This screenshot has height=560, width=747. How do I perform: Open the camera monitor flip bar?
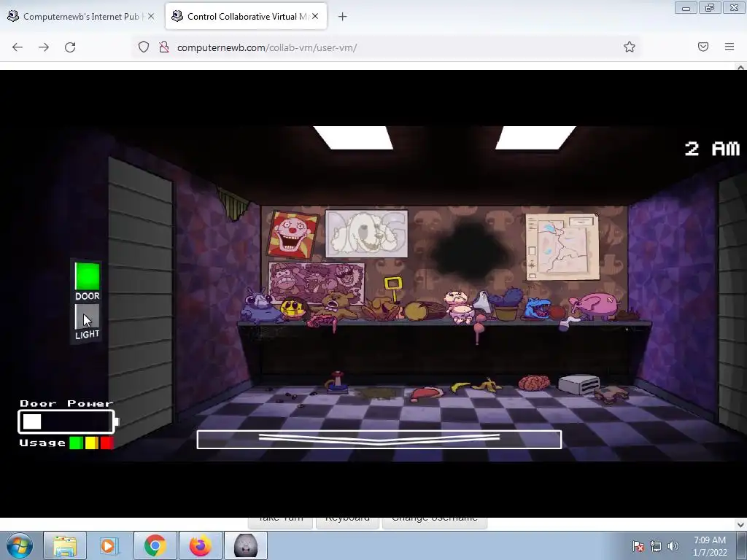point(379,439)
